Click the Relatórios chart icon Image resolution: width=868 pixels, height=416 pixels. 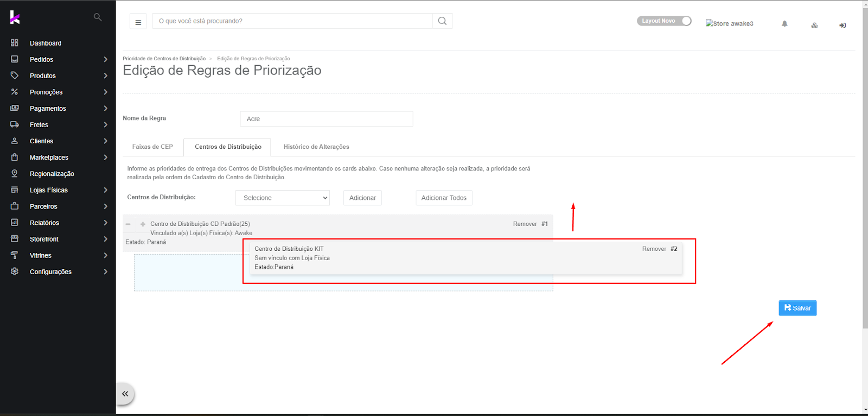point(15,222)
